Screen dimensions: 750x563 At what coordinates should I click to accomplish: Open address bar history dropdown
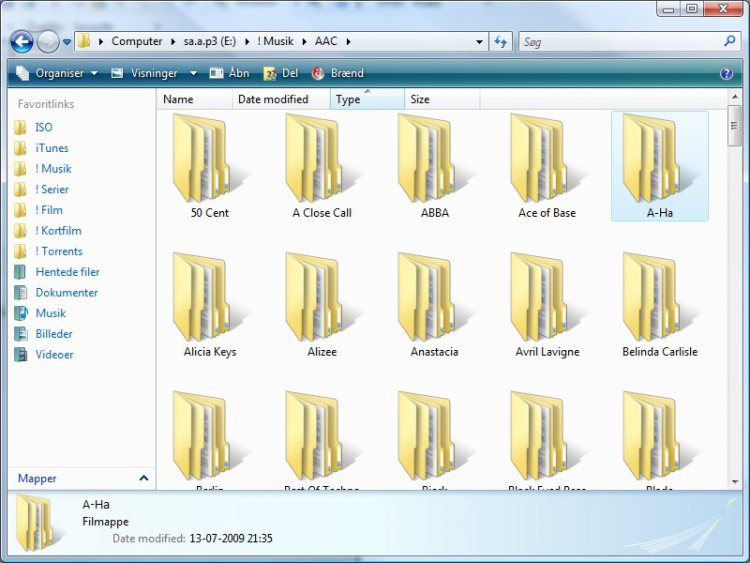point(479,42)
